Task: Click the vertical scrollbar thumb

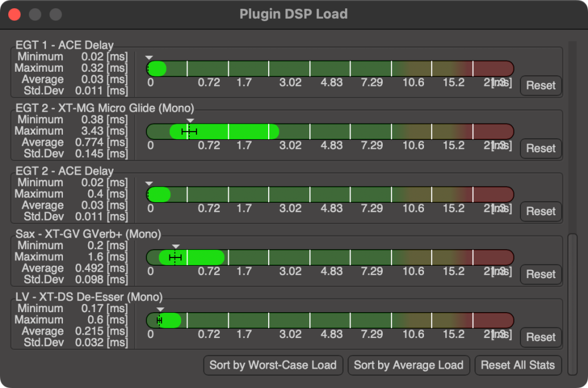Action: [x=572, y=304]
